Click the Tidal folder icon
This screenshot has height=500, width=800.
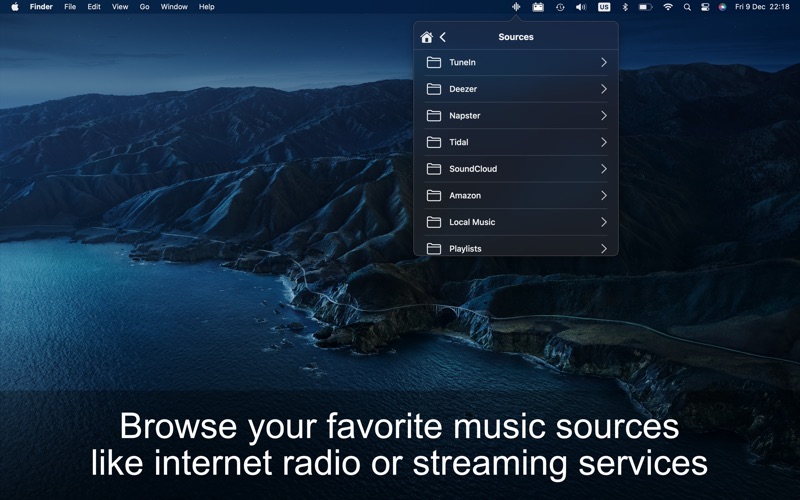click(x=434, y=142)
